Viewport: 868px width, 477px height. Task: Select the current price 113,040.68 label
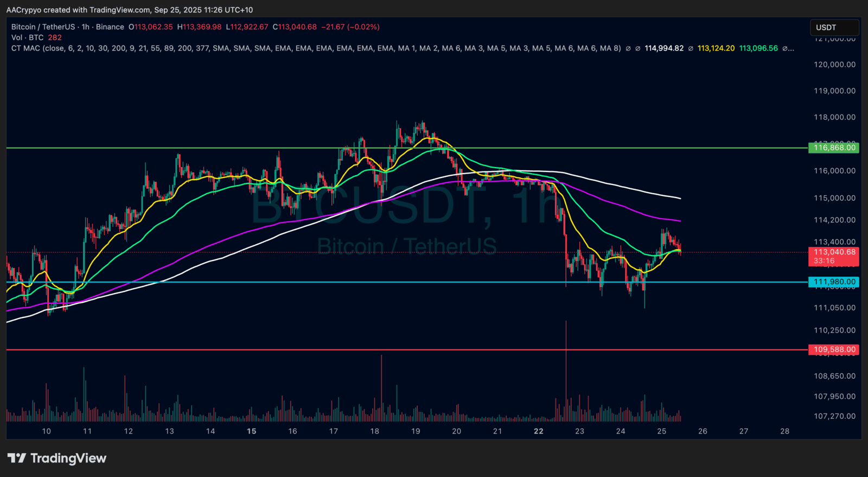tap(834, 252)
